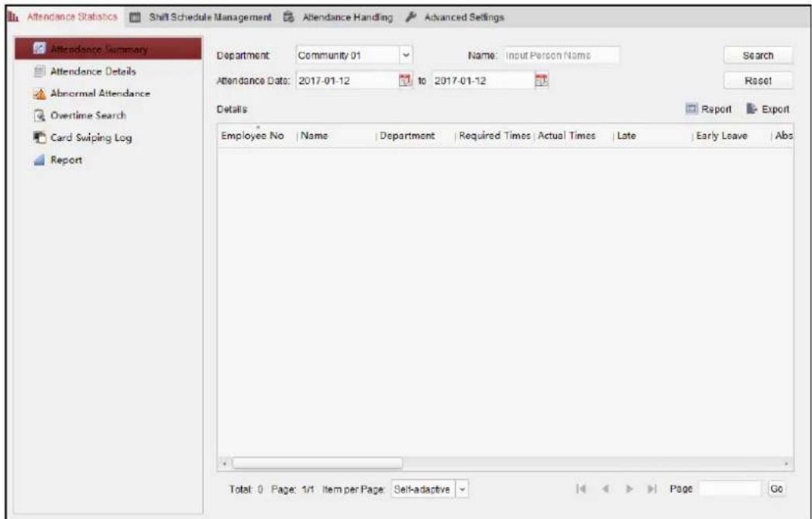
Task: Click the Advanced Settings wrench icon
Action: pyautogui.click(x=411, y=17)
